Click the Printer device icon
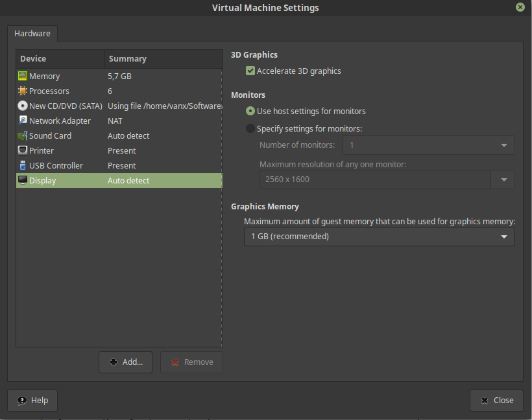Viewport: 532px width, 420px height. (21, 150)
